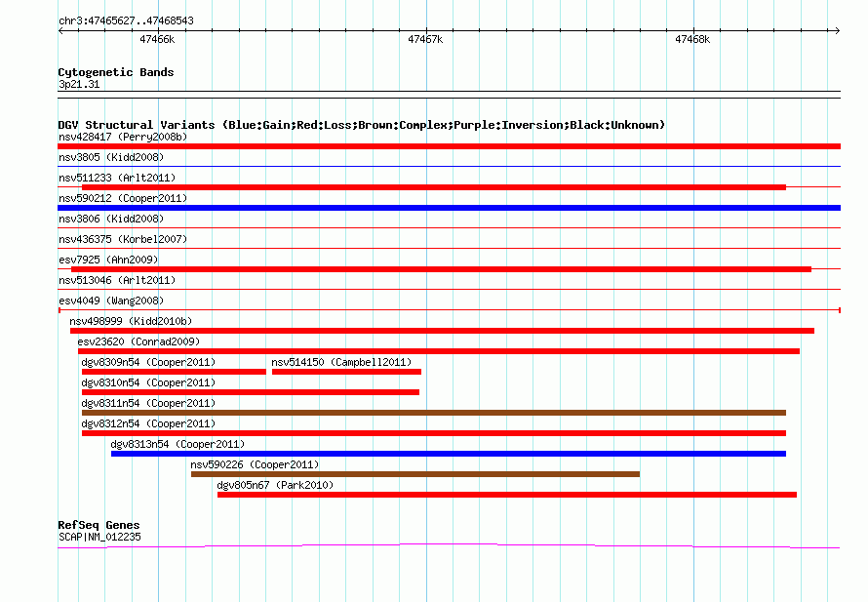Select the brown nsv590226 complex bar
This screenshot has width=868, height=602.
click(415, 474)
